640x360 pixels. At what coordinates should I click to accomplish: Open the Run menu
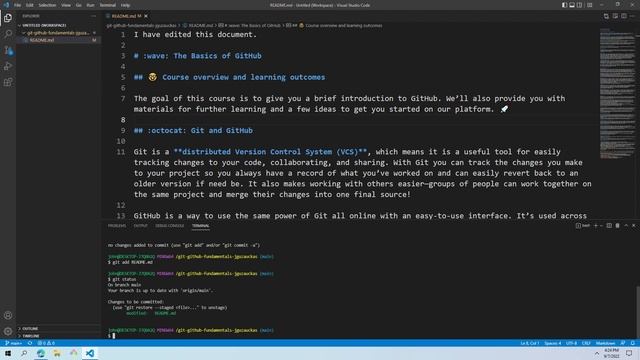tap(90, 5)
